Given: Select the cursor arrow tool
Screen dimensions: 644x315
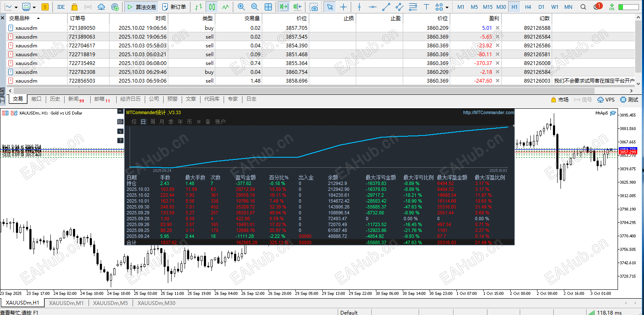Looking at the screenshot, I should coord(330,7).
